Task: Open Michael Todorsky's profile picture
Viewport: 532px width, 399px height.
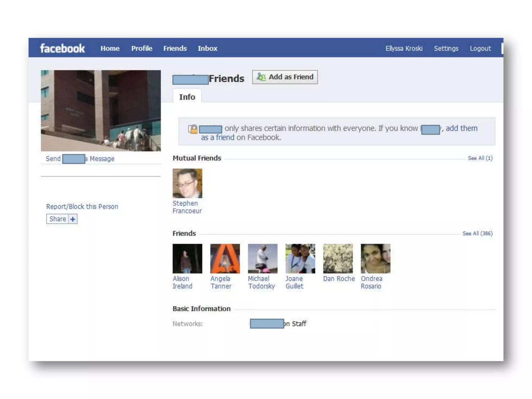Action: tap(263, 258)
